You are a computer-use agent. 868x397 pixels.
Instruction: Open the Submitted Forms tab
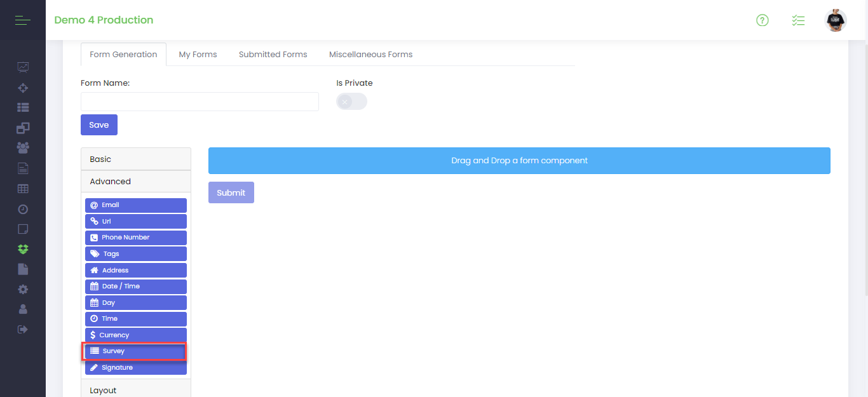pyautogui.click(x=273, y=55)
